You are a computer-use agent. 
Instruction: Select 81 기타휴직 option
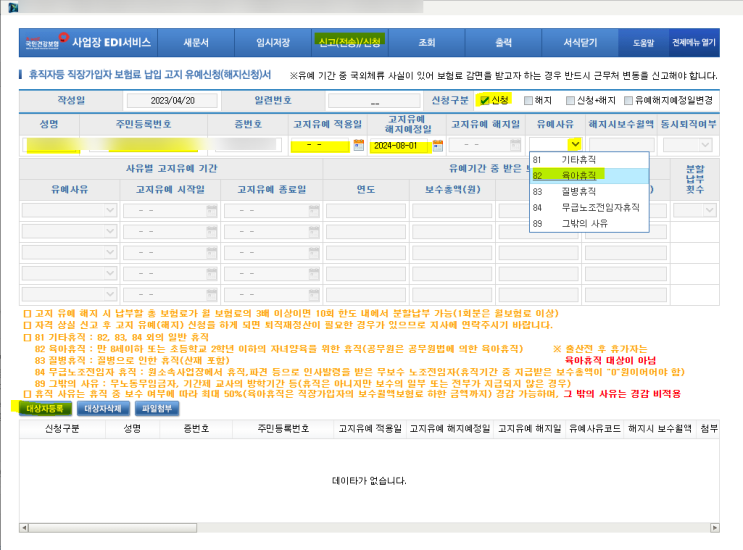[589, 160]
